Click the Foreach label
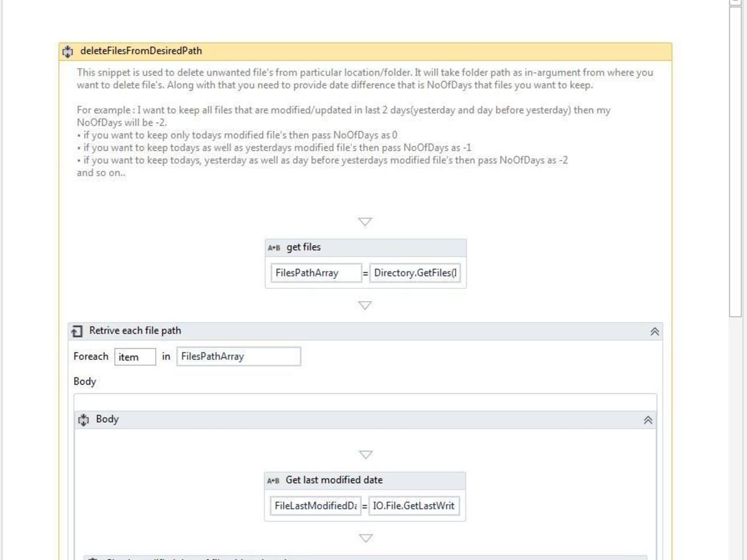 pos(91,356)
